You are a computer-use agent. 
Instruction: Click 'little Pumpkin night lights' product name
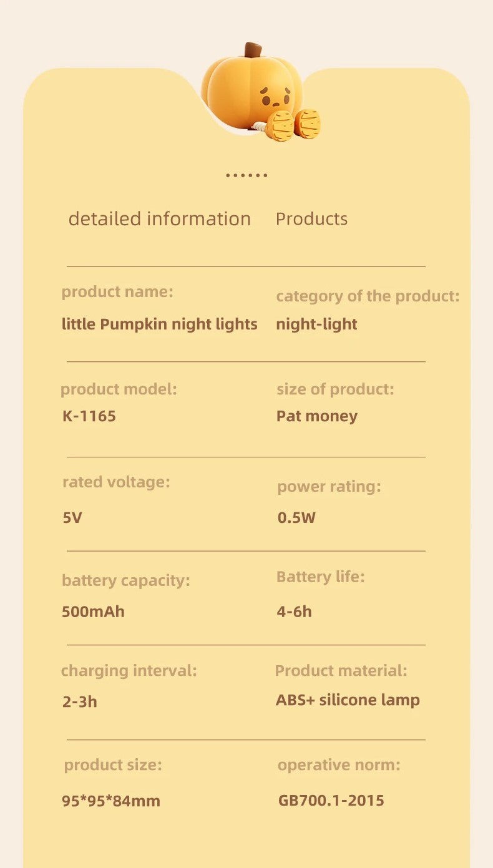pos(159,324)
